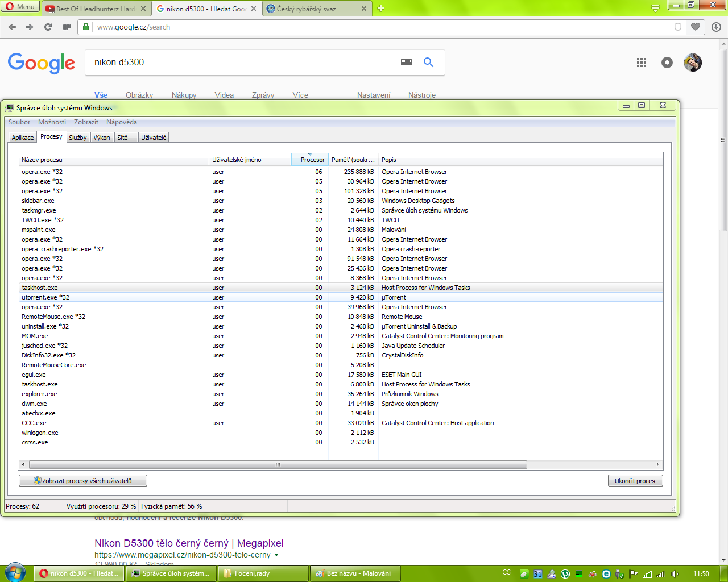Select the RemoteMouse.exe *32 process row
728x582 pixels.
[340, 317]
